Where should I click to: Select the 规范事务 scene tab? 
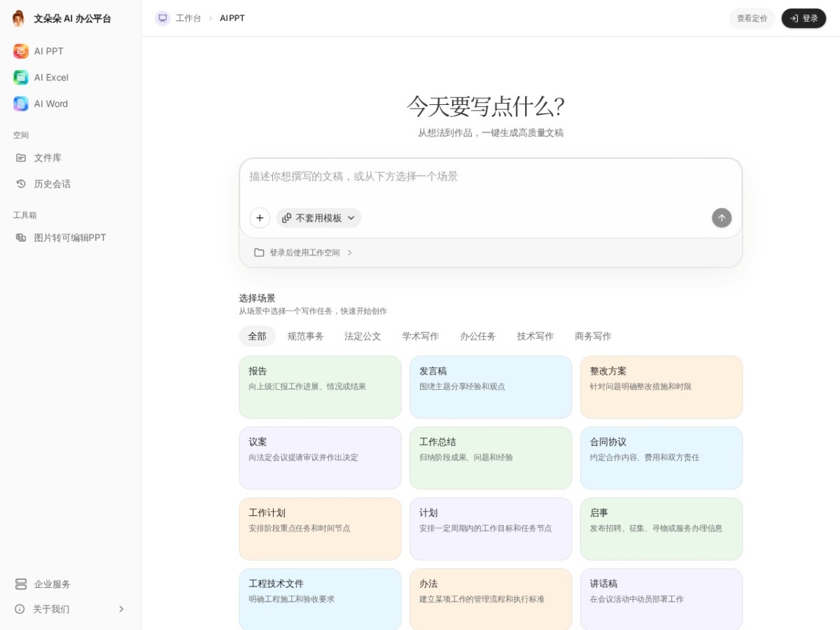306,336
